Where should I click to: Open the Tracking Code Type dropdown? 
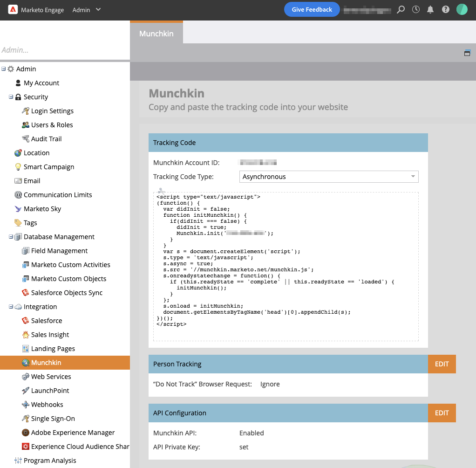[329, 177]
